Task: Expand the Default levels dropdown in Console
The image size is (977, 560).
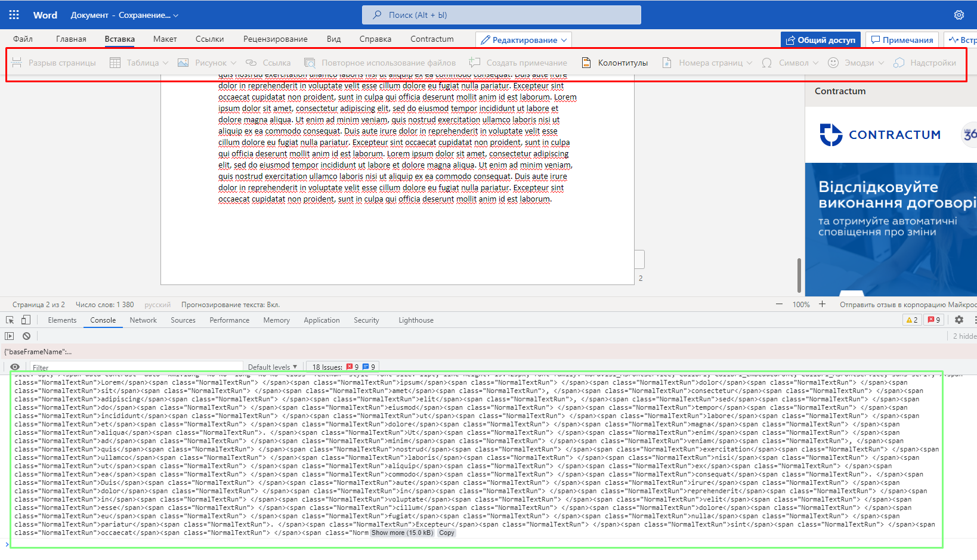Action: tap(273, 367)
